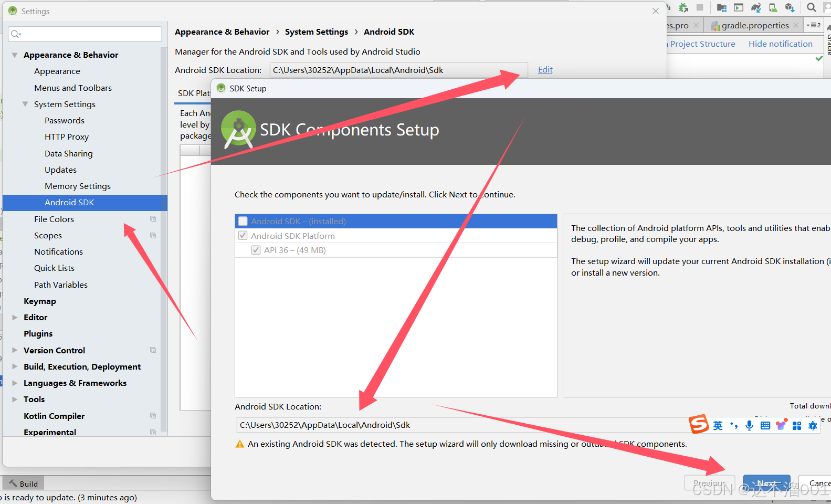Click the Attach Debugger bug icon
Viewport: 831px width, 504px height.
tap(683, 7)
